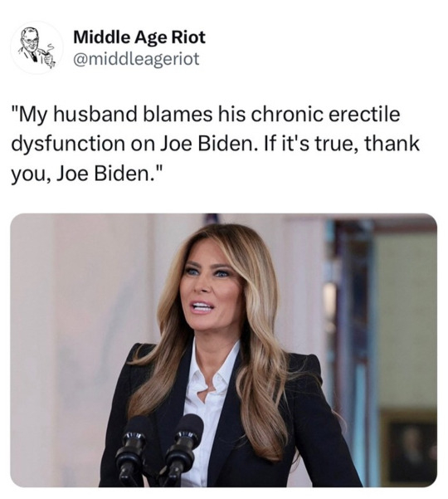Click the words "thank" at line end
The height and width of the screenshot is (499, 448).
392,143
